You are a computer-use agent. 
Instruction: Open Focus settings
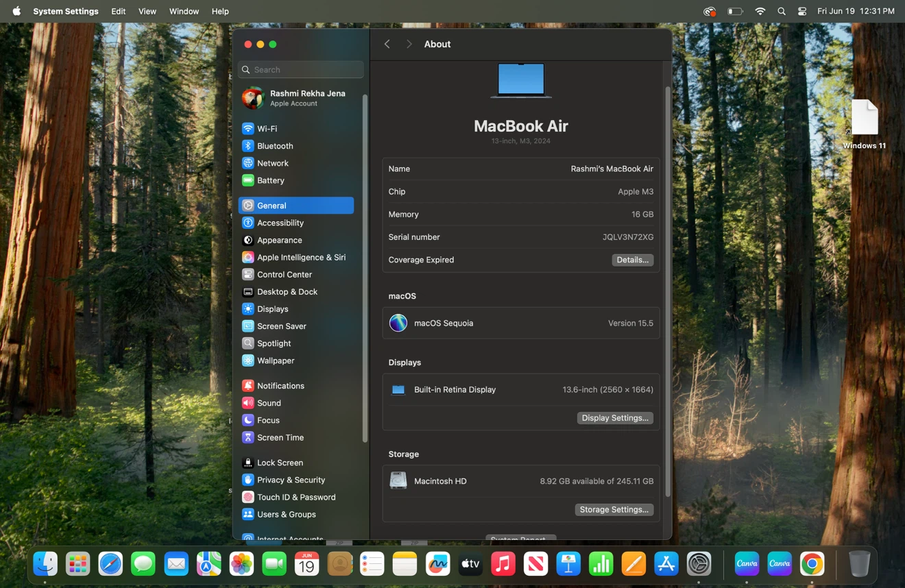pos(296,420)
